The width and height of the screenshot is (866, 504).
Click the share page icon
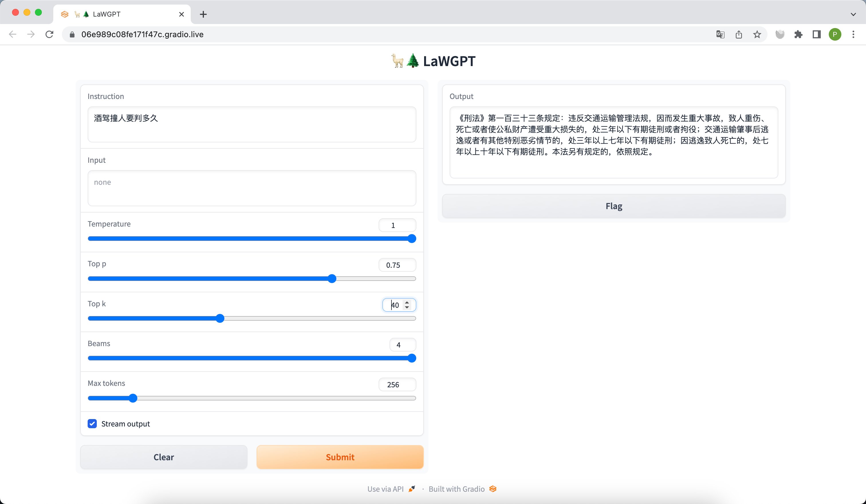(x=739, y=34)
